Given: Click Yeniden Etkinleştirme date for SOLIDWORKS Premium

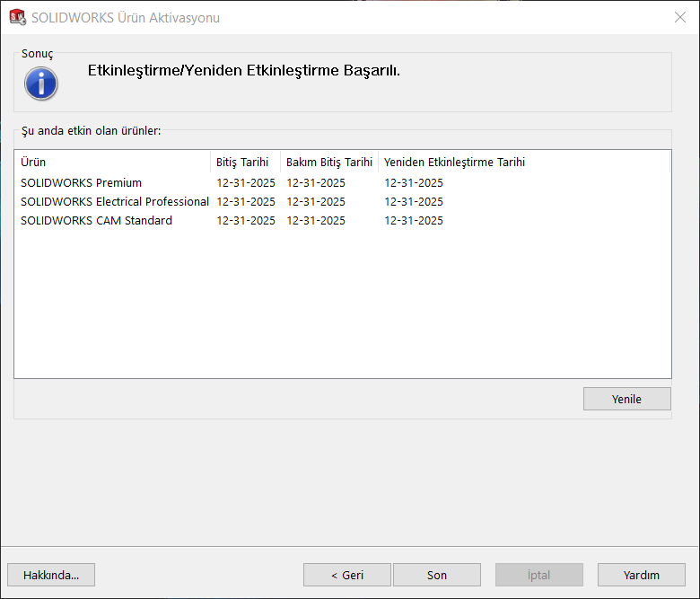Looking at the screenshot, I should 414,182.
